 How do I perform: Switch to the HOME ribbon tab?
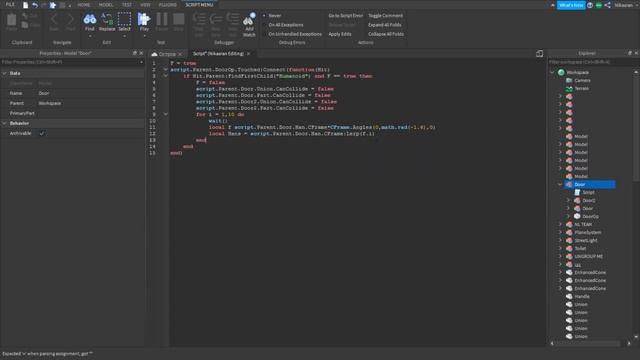pos(84,5)
